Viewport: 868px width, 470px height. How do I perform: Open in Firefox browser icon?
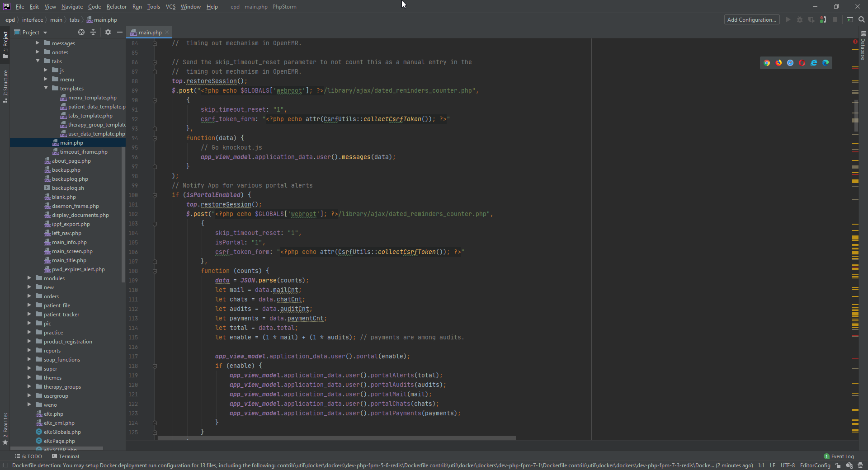tap(778, 63)
